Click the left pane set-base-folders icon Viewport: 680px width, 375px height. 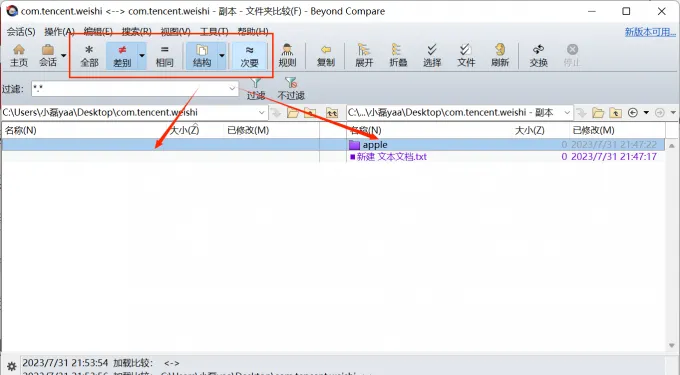(332, 113)
